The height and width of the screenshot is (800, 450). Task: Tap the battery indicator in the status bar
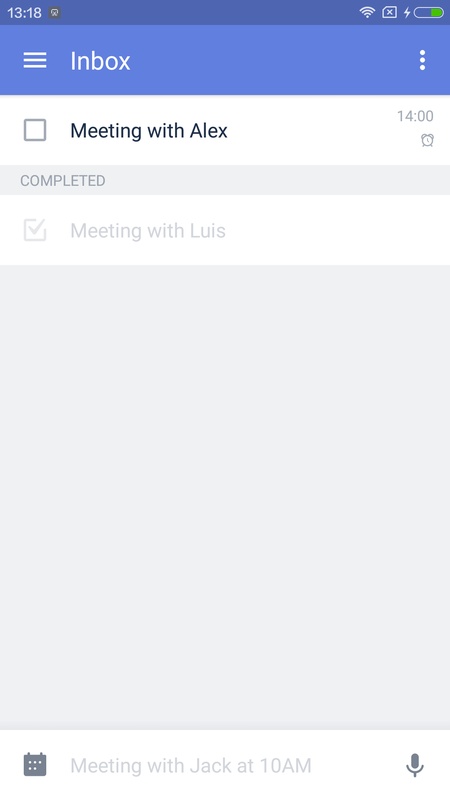click(429, 12)
